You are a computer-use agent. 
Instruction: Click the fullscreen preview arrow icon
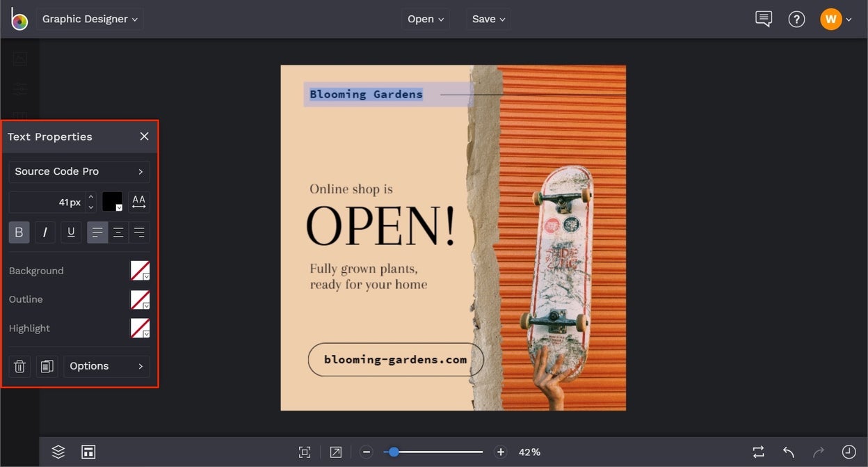pyautogui.click(x=335, y=451)
